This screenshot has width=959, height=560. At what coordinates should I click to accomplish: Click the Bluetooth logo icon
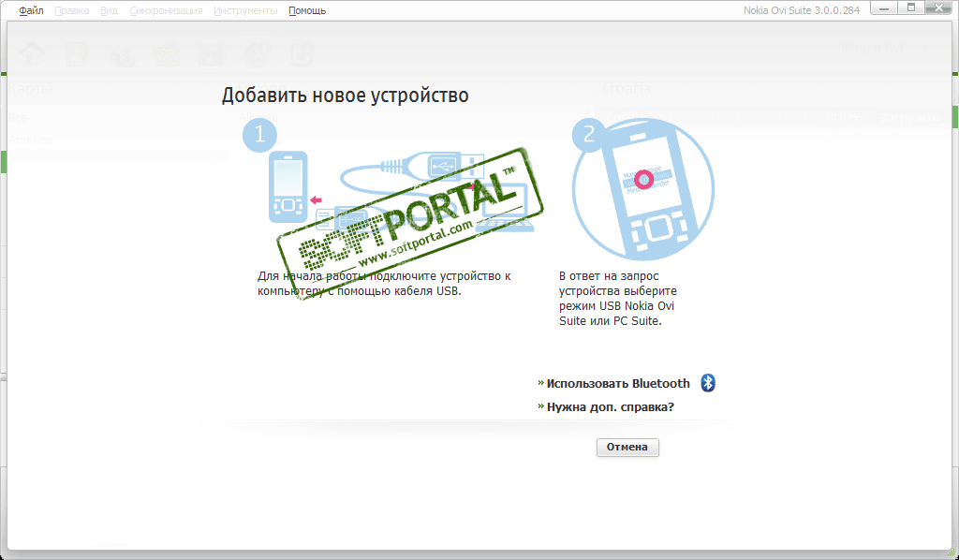click(x=708, y=383)
